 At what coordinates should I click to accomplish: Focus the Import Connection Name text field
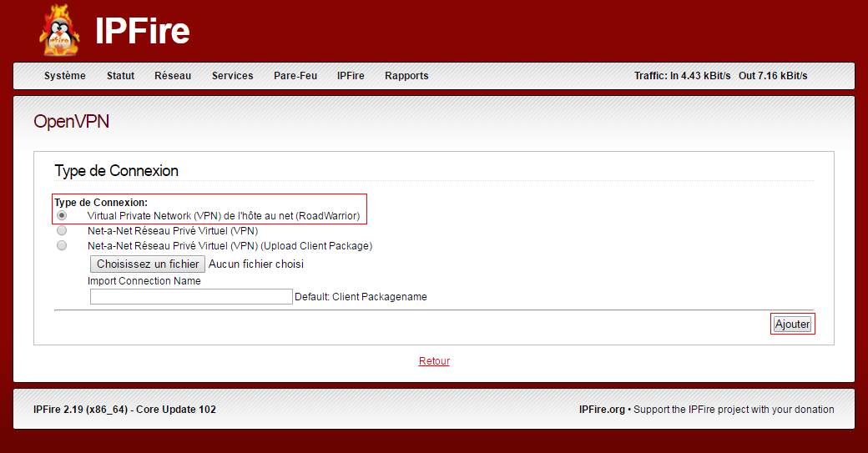point(191,297)
